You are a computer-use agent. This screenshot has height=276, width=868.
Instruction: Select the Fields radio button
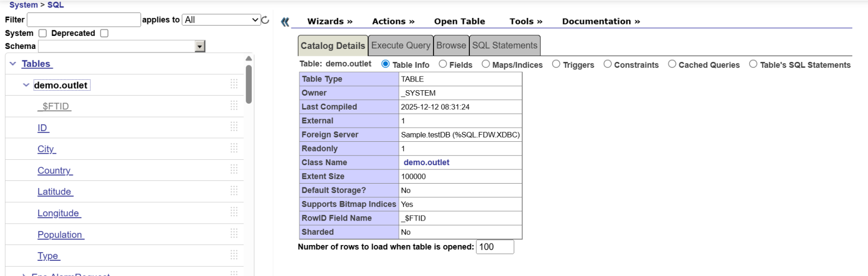pos(443,64)
